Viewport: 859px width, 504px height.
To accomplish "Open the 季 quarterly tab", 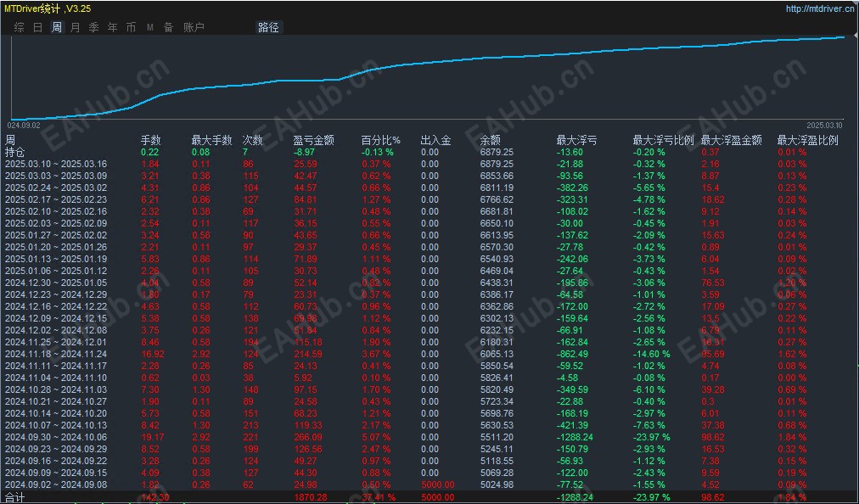I will 93,27.
